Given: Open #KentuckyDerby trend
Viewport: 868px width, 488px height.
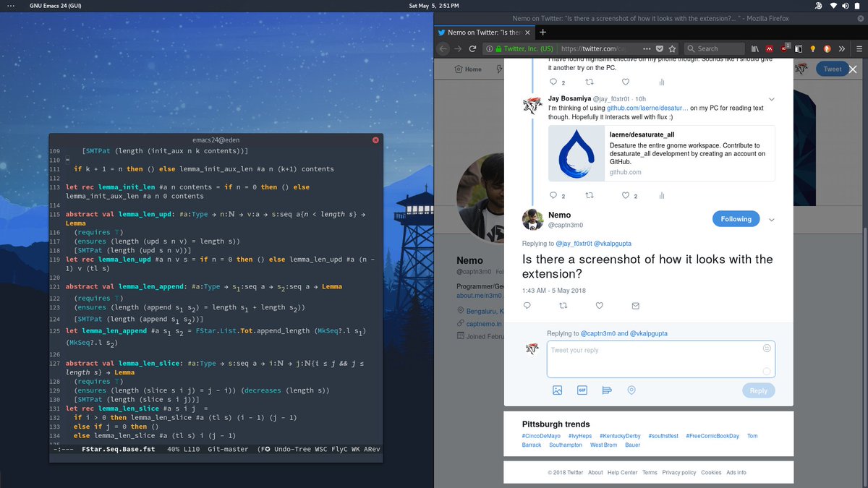Looking at the screenshot, I should [620, 437].
